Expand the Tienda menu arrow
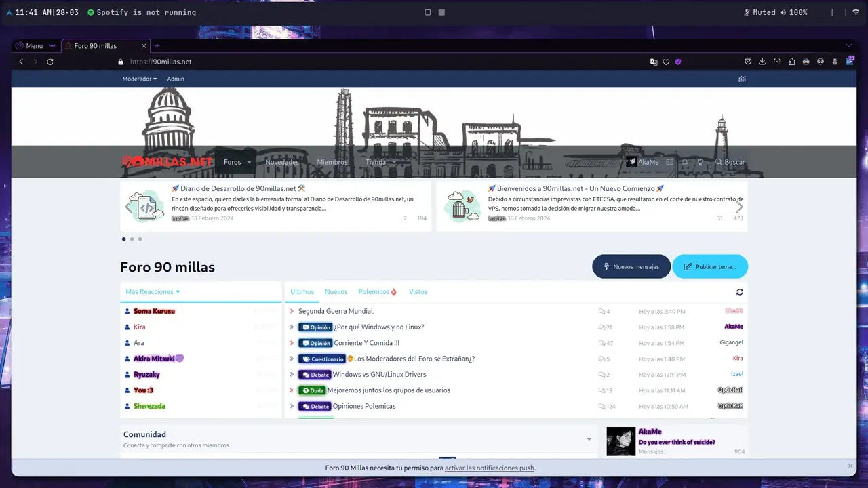This screenshot has width=868, height=488. tap(393, 162)
